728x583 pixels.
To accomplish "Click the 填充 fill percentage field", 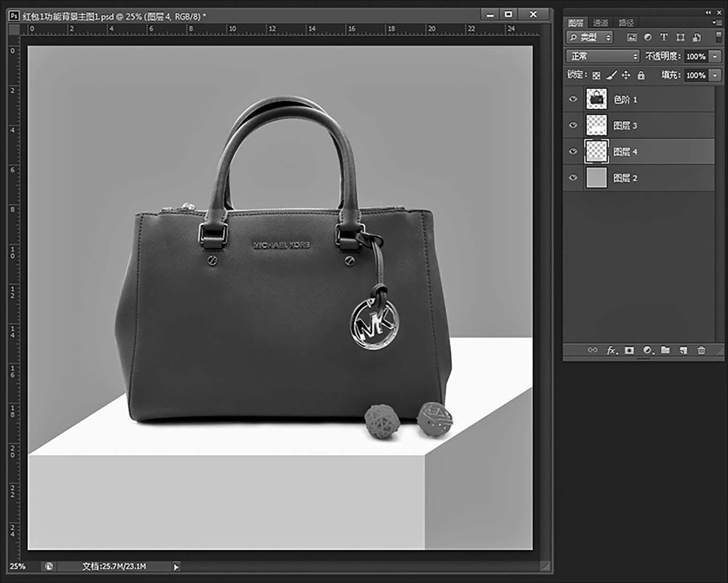I will click(x=696, y=75).
